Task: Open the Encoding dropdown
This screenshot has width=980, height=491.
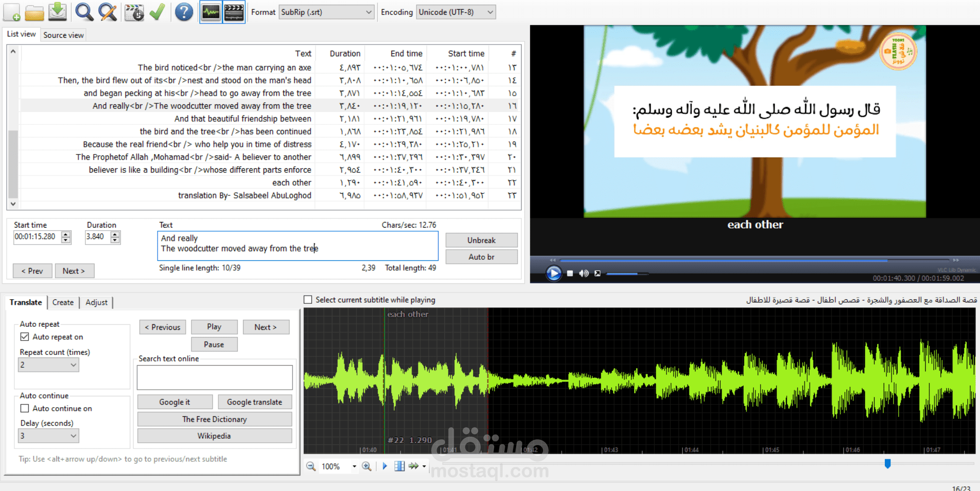Action: tap(456, 12)
